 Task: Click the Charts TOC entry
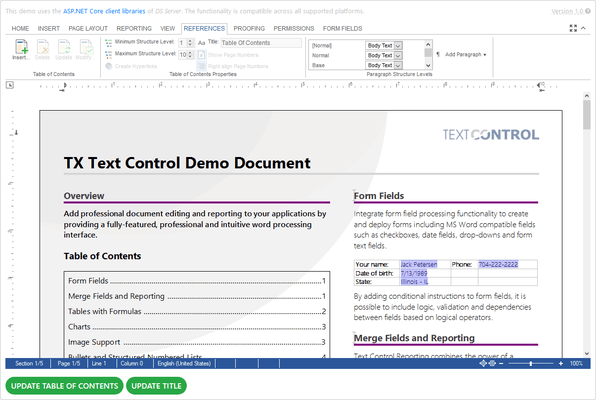pos(197,327)
